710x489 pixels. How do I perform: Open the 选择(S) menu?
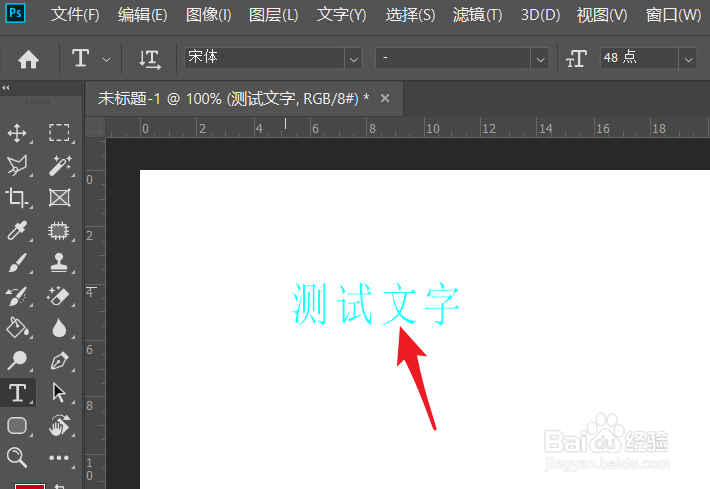410,15
